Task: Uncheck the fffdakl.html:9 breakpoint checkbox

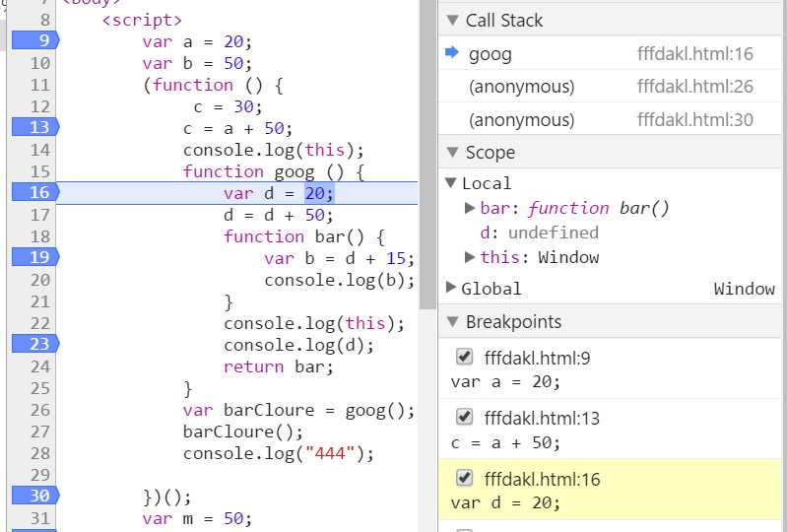Action: point(465,357)
